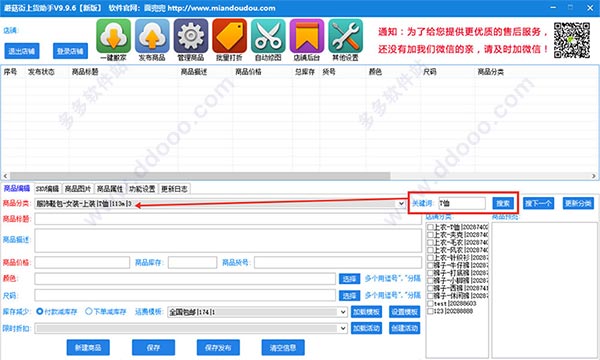Click the WeChat QR code image
The image size is (600, 360).
572,40
